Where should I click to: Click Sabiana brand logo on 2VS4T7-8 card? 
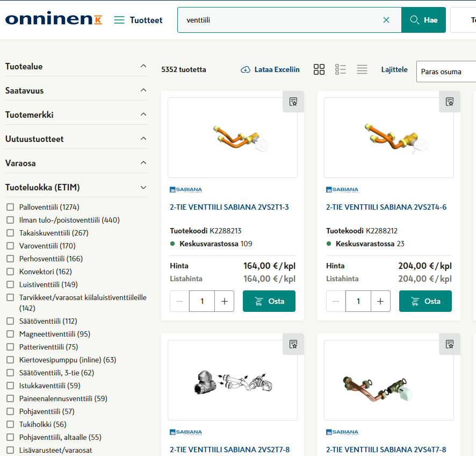click(342, 432)
